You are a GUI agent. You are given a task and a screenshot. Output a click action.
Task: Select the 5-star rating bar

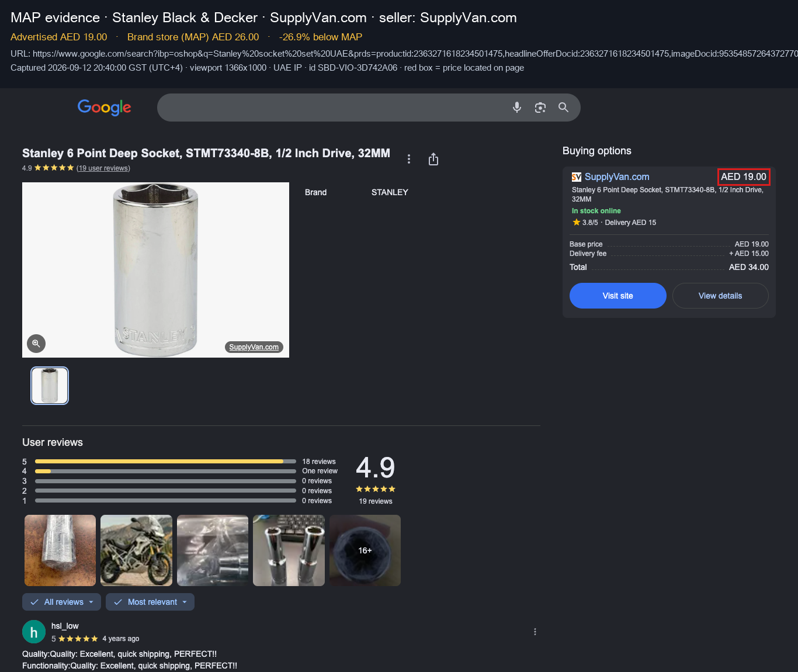pos(165,462)
